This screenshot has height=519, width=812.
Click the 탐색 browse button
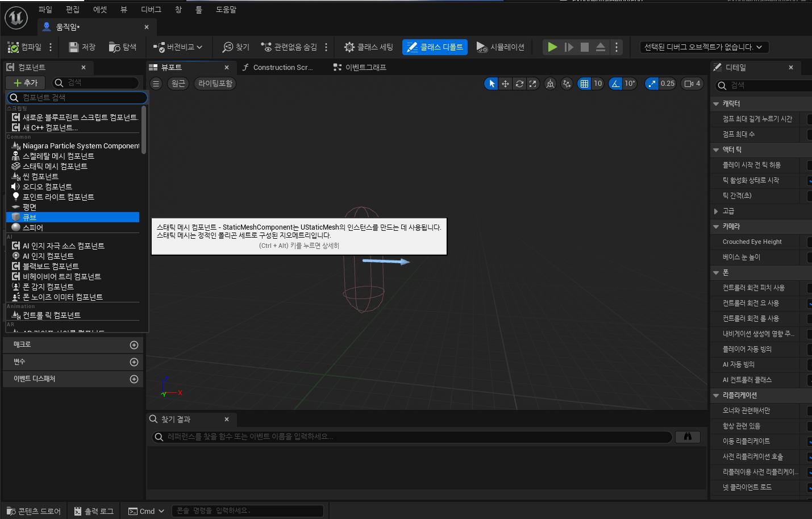[x=123, y=47]
